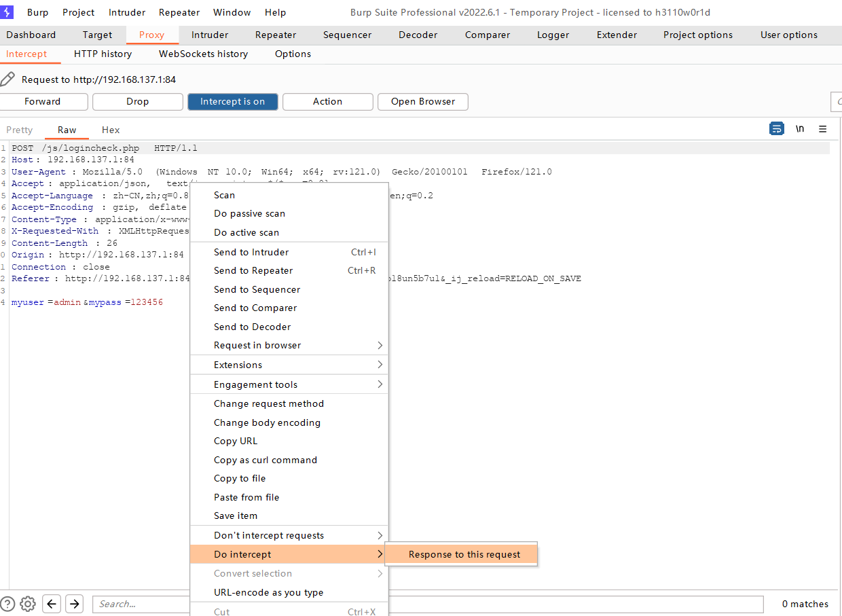The width and height of the screenshot is (842, 616).
Task: Click the Drop button
Action: pos(137,101)
